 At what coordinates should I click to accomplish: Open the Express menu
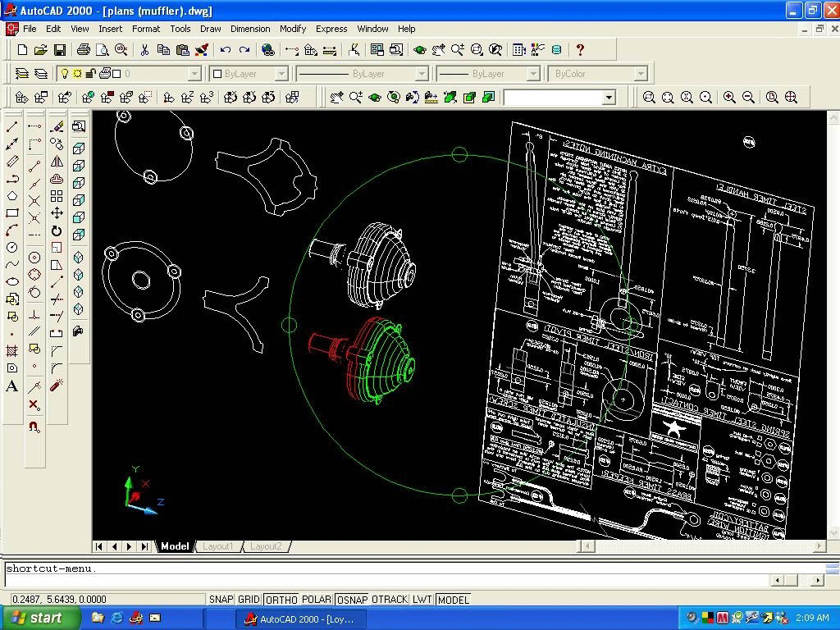tap(331, 29)
